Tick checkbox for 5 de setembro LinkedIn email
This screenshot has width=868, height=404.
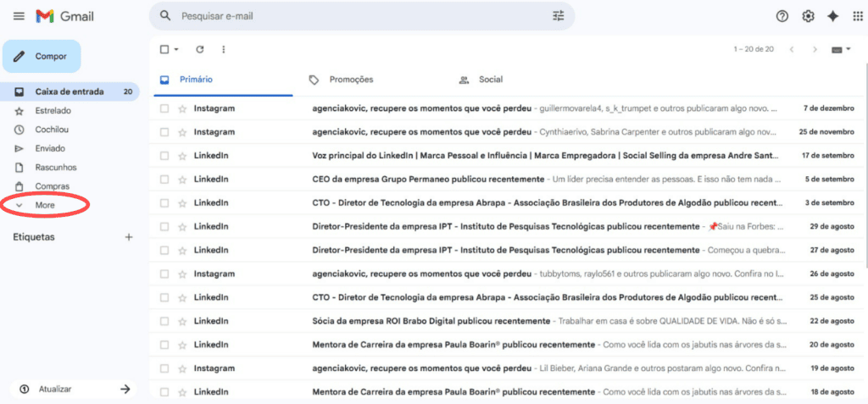tap(164, 180)
